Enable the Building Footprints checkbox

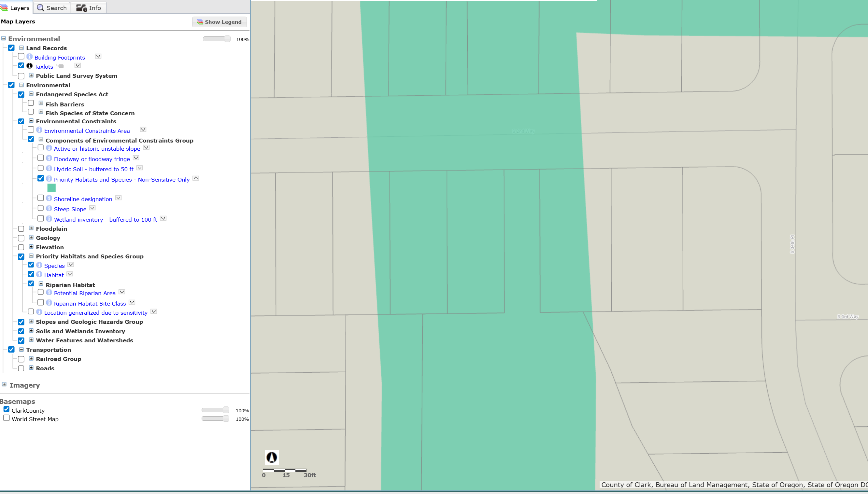pos(21,57)
